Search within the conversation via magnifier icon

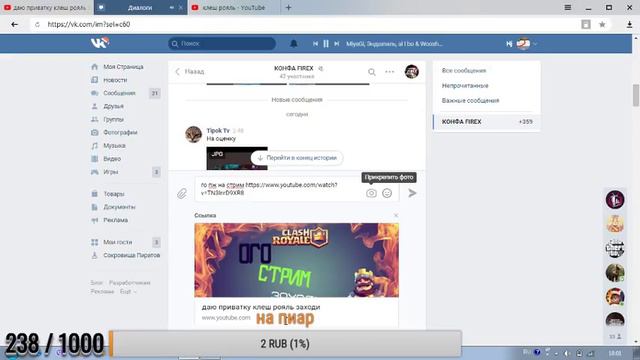click(x=371, y=72)
